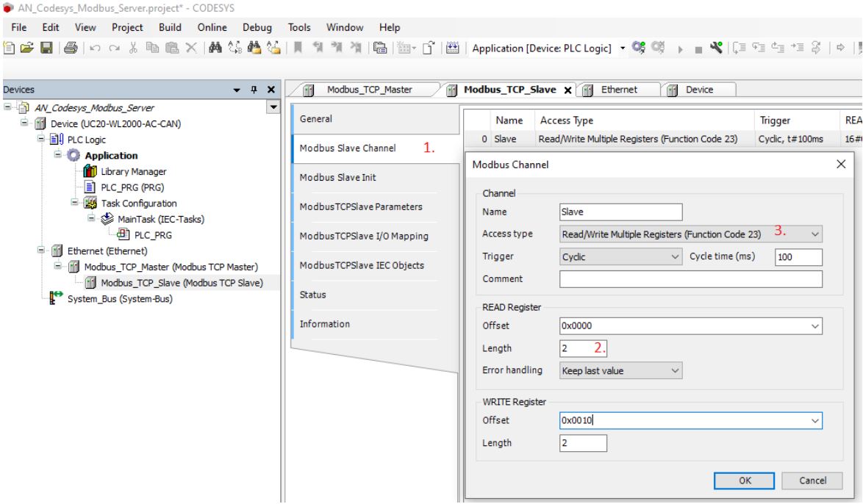Collapse the Application tree node

click(58, 154)
